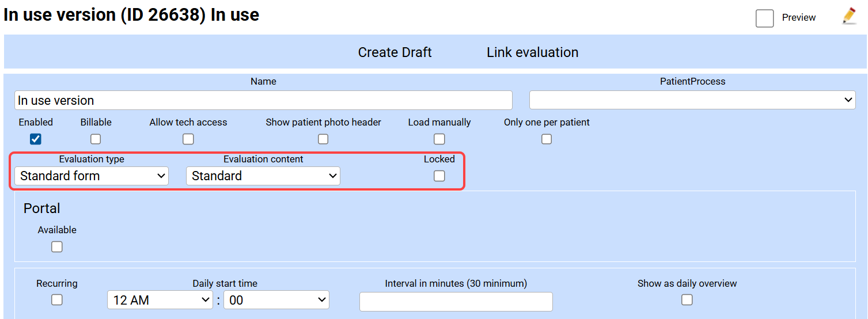Open the PatientProcess dropdown
Image resolution: width=868 pixels, height=319 pixels.
(692, 100)
